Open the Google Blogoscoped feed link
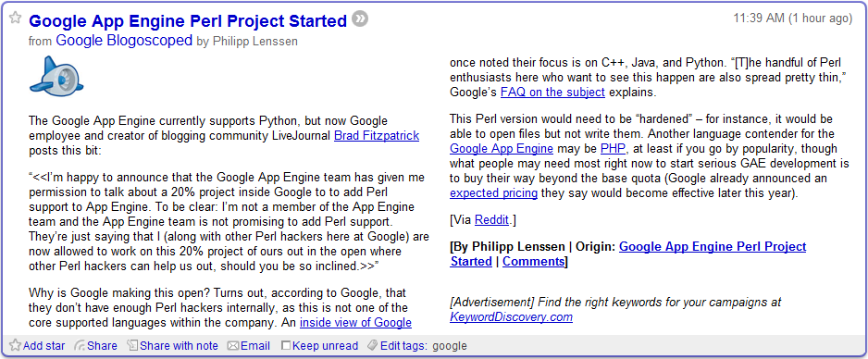The width and height of the screenshot is (868, 359). click(x=124, y=41)
